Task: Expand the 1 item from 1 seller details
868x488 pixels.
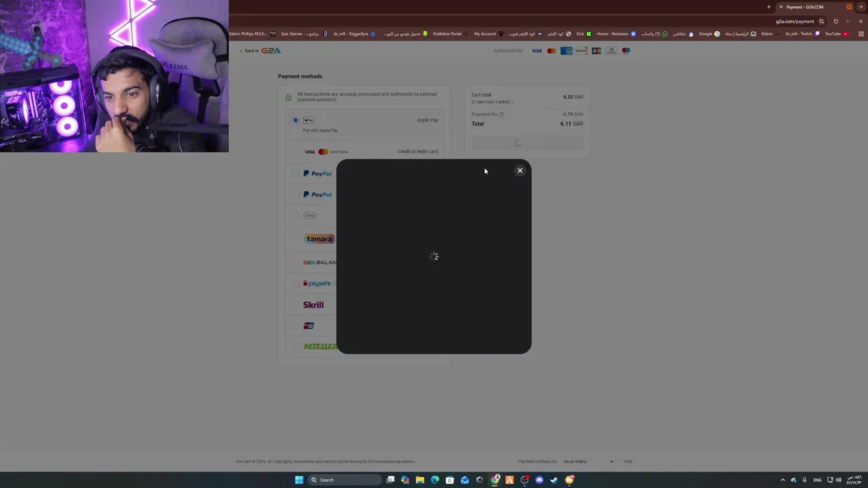Action: [493, 102]
